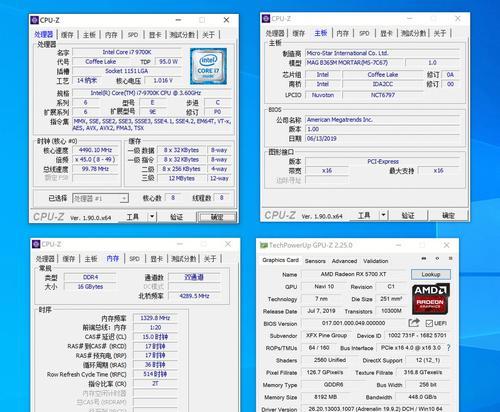This screenshot has width=500, height=412.
Task: Click the 448.0 GB/s bandwidth value
Action: point(422,397)
